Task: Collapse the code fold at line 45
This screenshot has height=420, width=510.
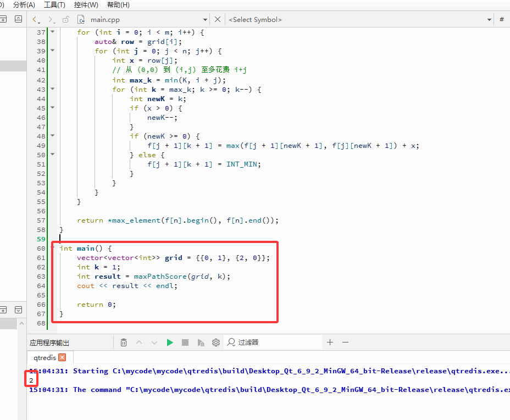Action: click(52, 107)
